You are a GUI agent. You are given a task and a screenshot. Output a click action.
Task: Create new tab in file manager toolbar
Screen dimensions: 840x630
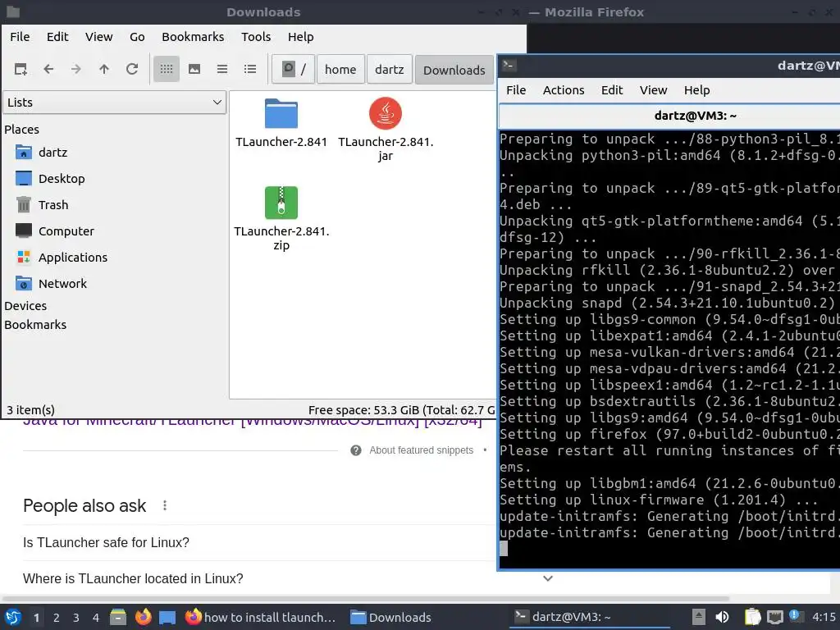pyautogui.click(x=21, y=69)
